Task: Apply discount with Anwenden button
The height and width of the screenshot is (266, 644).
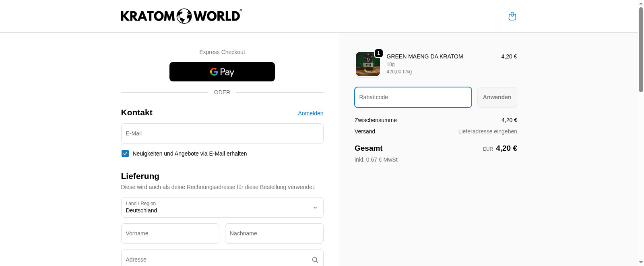Action: tap(497, 97)
